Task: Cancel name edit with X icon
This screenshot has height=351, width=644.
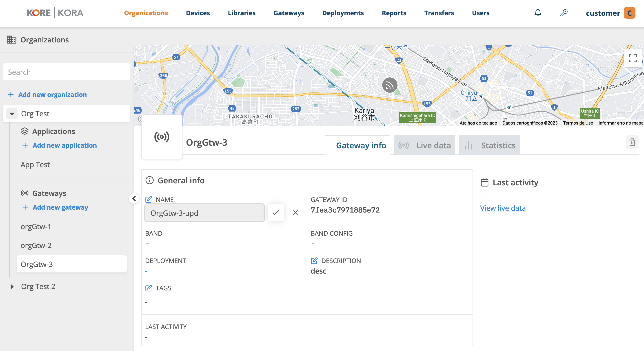Action: 295,213
